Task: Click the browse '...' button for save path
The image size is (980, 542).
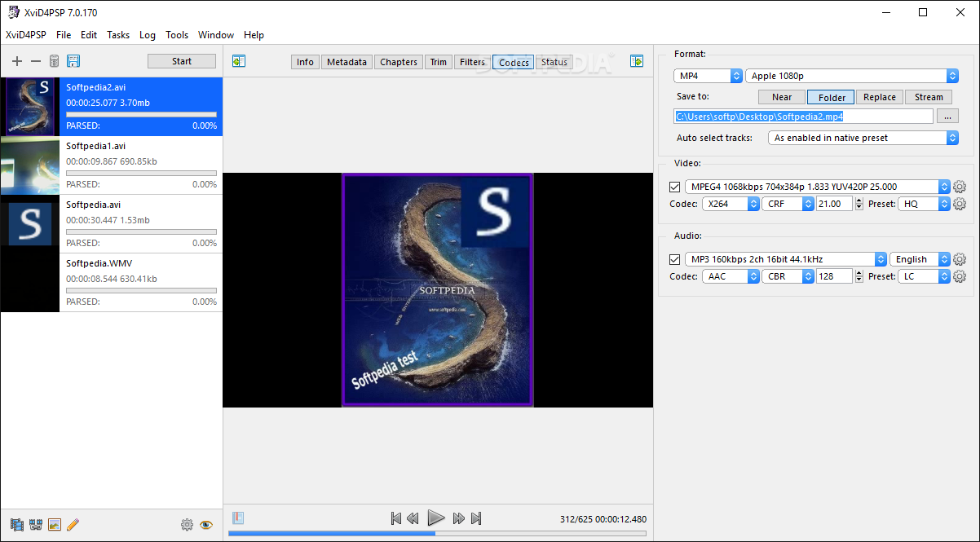Action: pyautogui.click(x=947, y=116)
